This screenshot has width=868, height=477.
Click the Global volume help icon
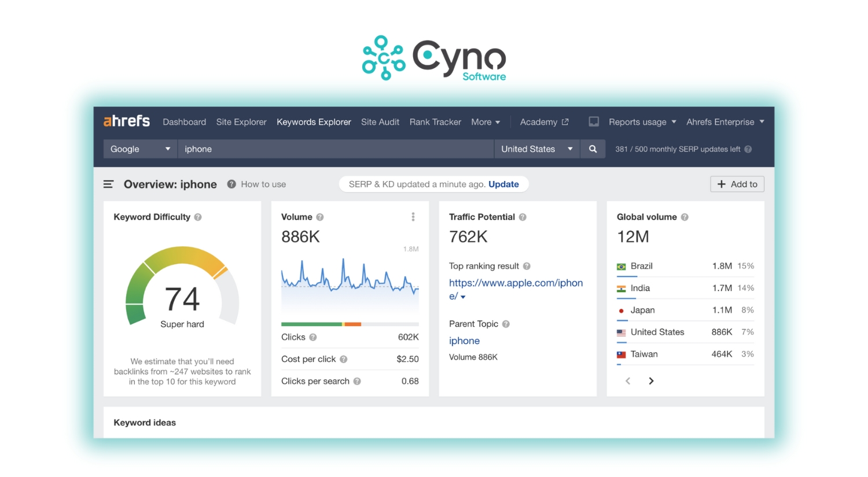tap(685, 217)
